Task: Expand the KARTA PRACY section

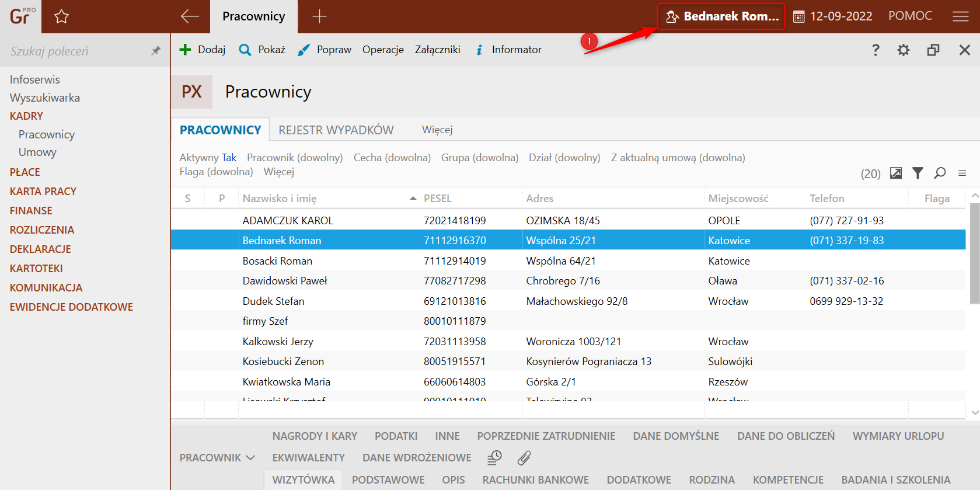Action: [43, 192]
